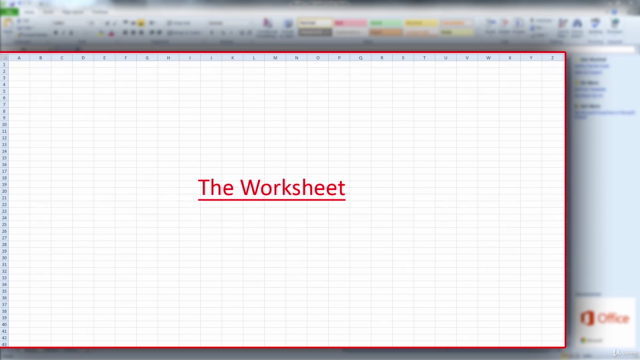Open Format as Table in the ribbon
This screenshot has height=360, width=640.
pos(288,28)
